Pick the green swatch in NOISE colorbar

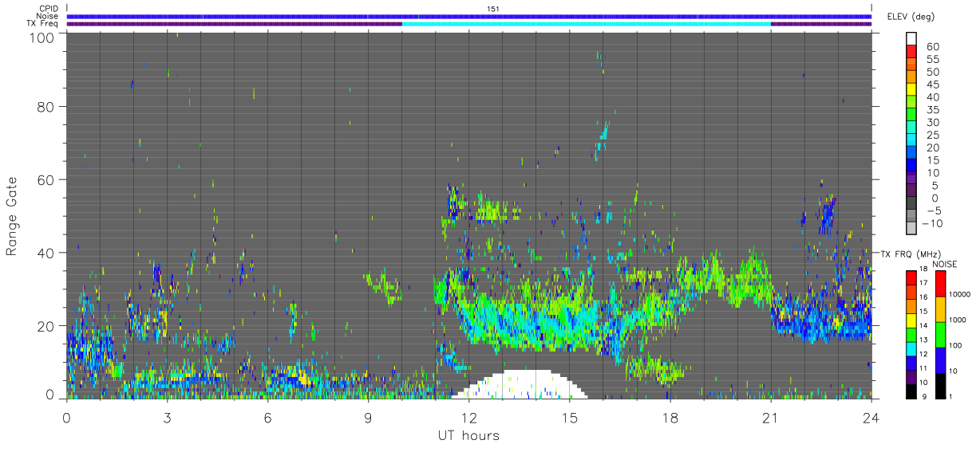coord(941,335)
